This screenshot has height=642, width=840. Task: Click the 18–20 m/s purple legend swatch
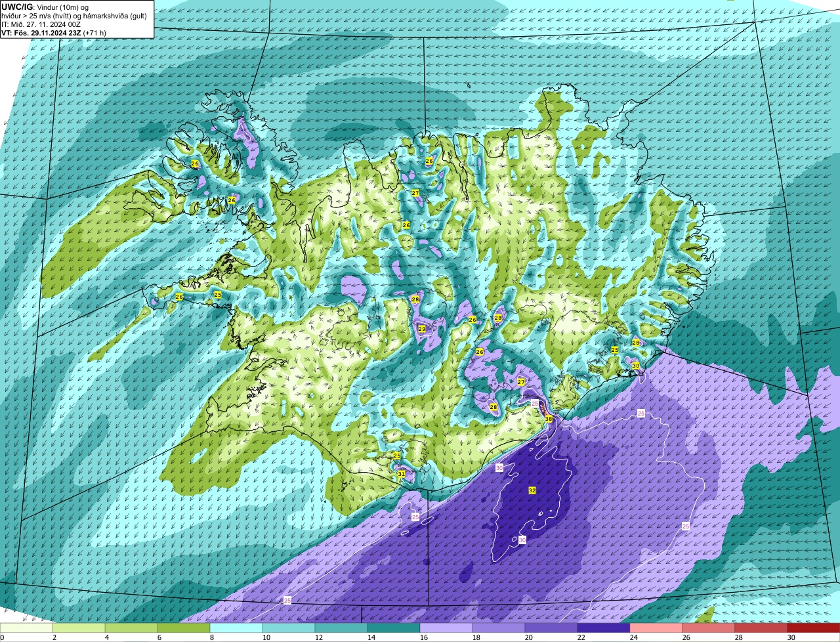pos(499,628)
